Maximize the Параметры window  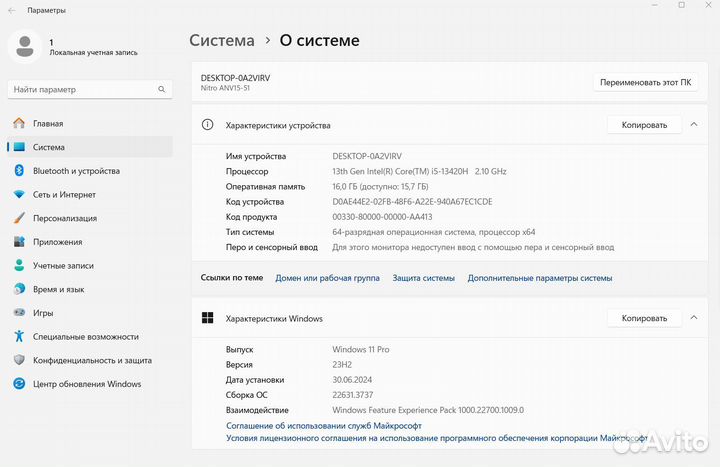coord(681,5)
